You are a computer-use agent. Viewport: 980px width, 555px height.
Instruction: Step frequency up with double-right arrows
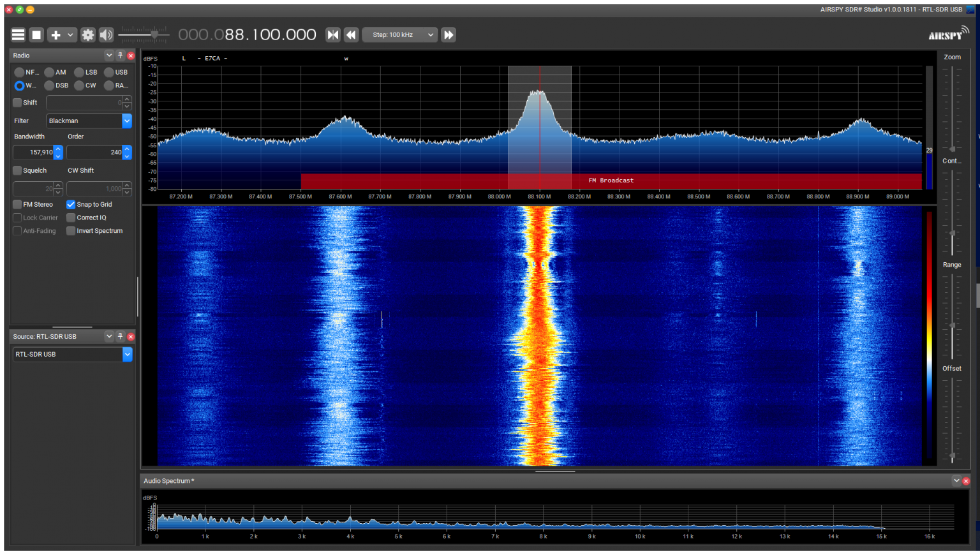[449, 35]
